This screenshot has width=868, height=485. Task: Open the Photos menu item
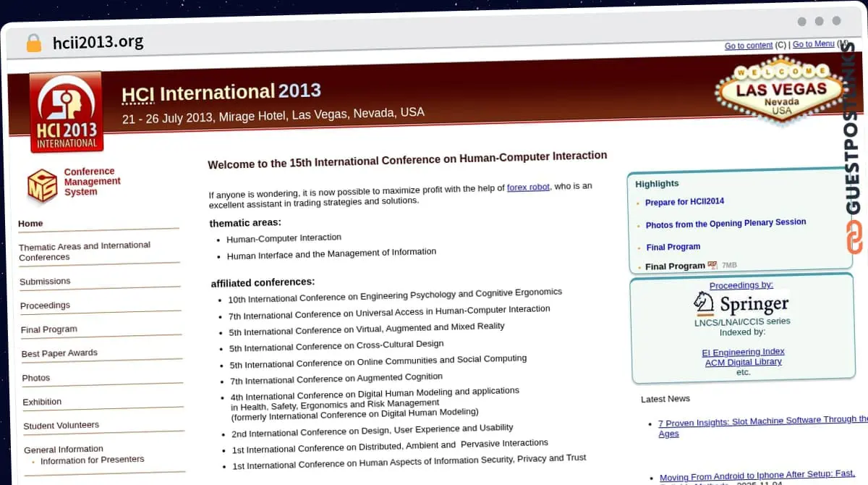click(x=36, y=378)
